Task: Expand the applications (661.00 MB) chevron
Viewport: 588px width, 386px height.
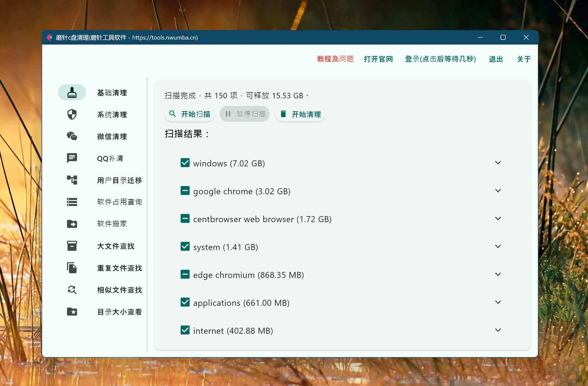Action: tap(498, 302)
